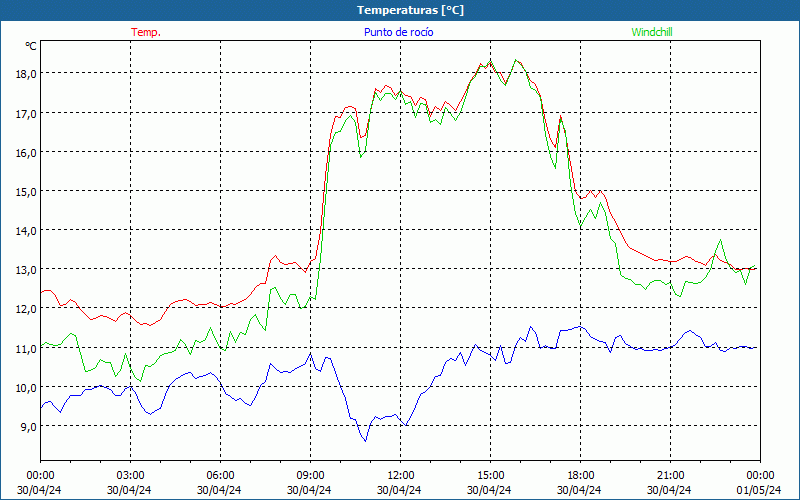The image size is (800, 500).
Task: Click the 'Temperaturas [°C]' chart title
Action: [411, 10]
